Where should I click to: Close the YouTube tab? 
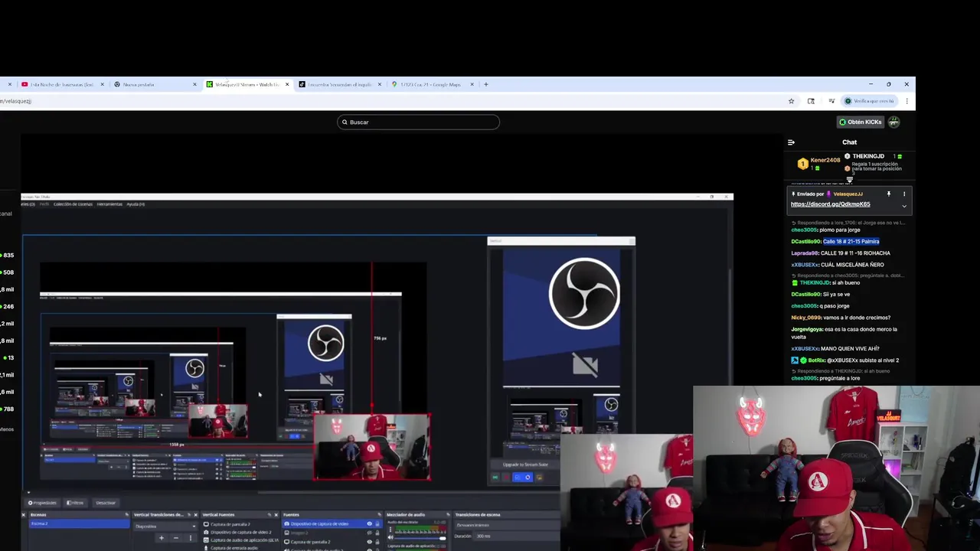(x=102, y=84)
